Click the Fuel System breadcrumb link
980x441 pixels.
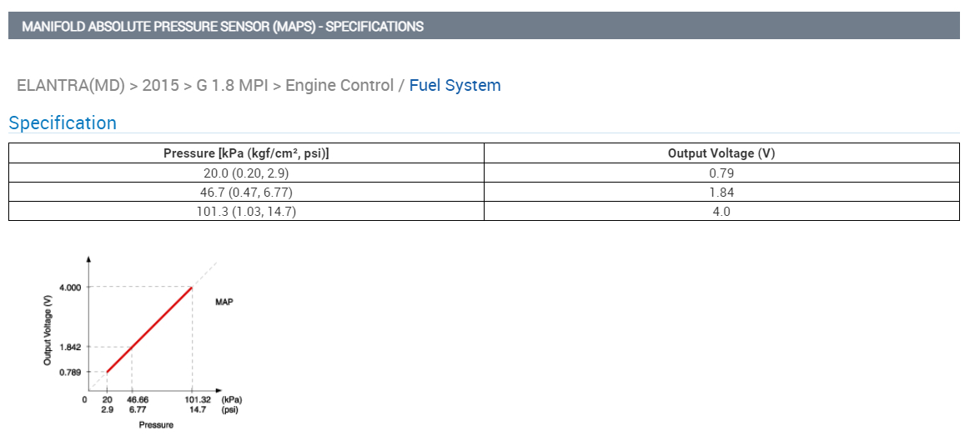tap(455, 85)
